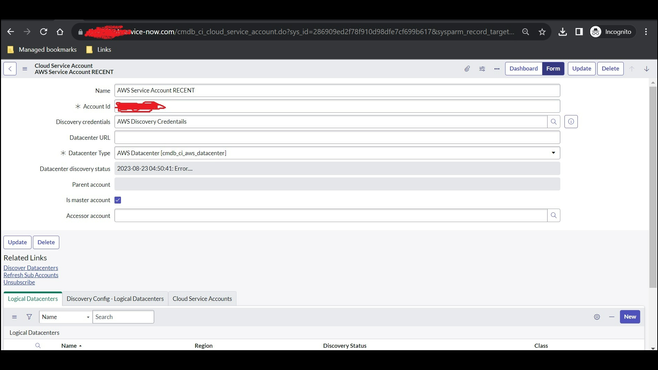The image size is (658, 370).
Task: Click the browser forward arrow
Action: tap(27, 31)
